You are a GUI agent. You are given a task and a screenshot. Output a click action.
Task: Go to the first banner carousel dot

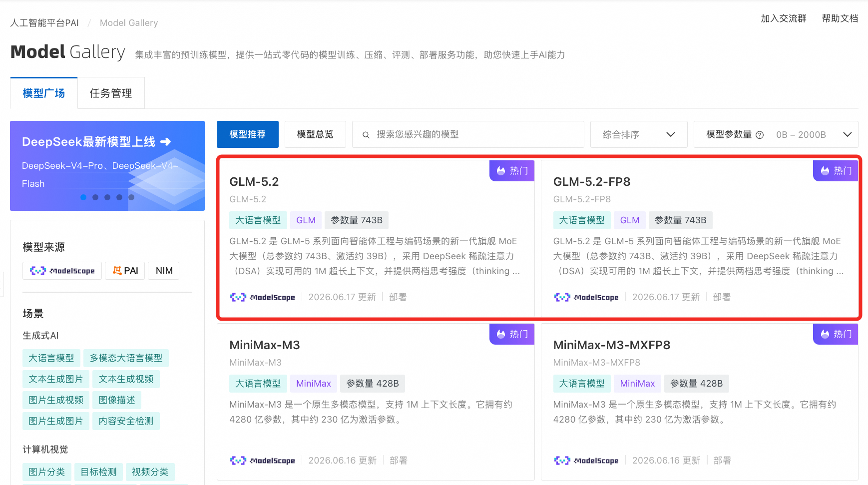click(83, 197)
